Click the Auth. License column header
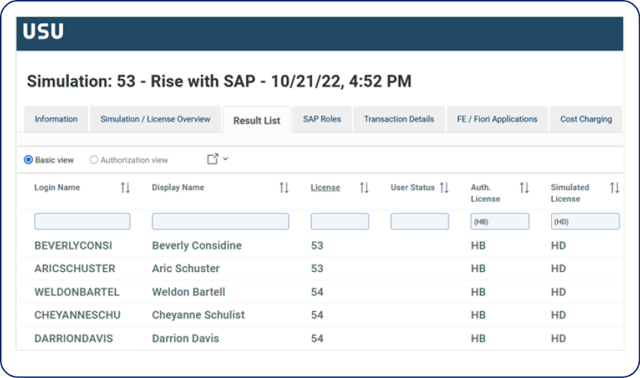 click(x=485, y=193)
